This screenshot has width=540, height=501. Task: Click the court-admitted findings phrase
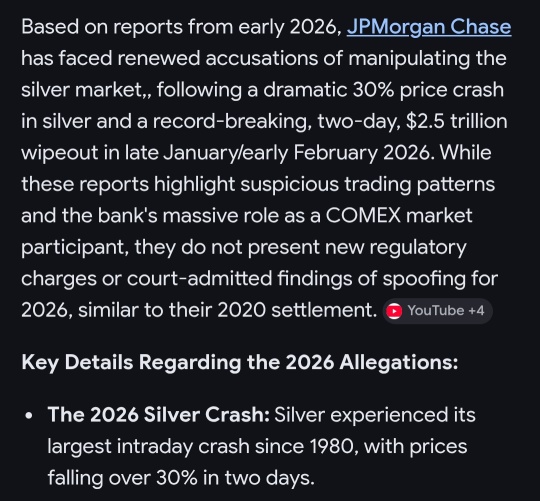(239, 279)
